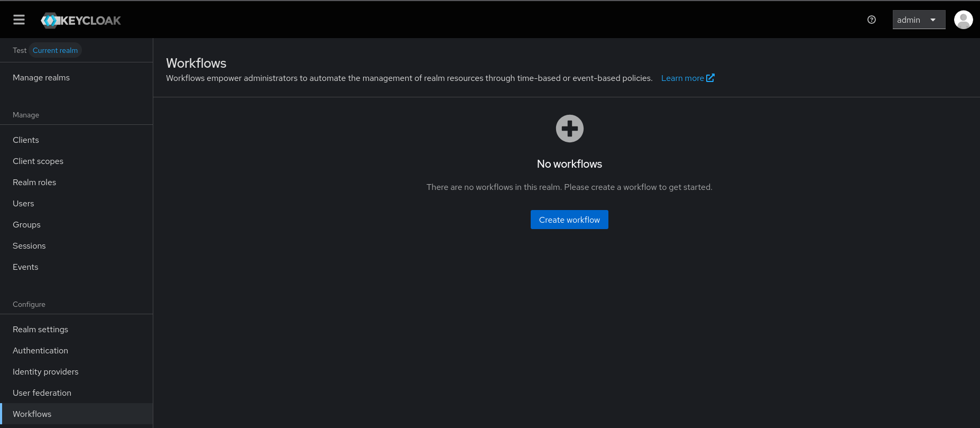The image size is (980, 428).
Task: Click the user avatar icon
Action: 963,20
